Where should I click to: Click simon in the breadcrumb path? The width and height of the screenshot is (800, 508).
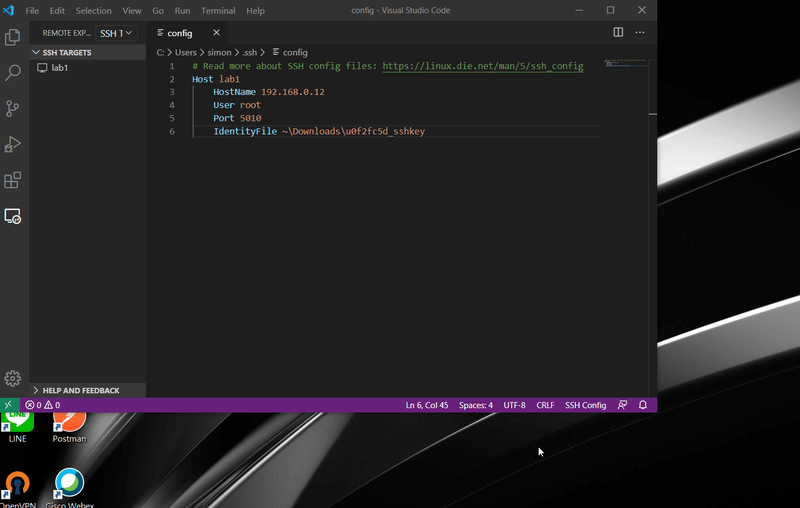(219, 53)
